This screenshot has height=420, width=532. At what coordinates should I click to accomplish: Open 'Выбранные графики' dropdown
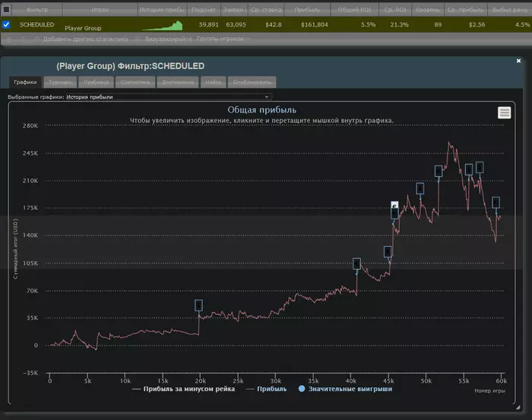[x=168, y=97]
